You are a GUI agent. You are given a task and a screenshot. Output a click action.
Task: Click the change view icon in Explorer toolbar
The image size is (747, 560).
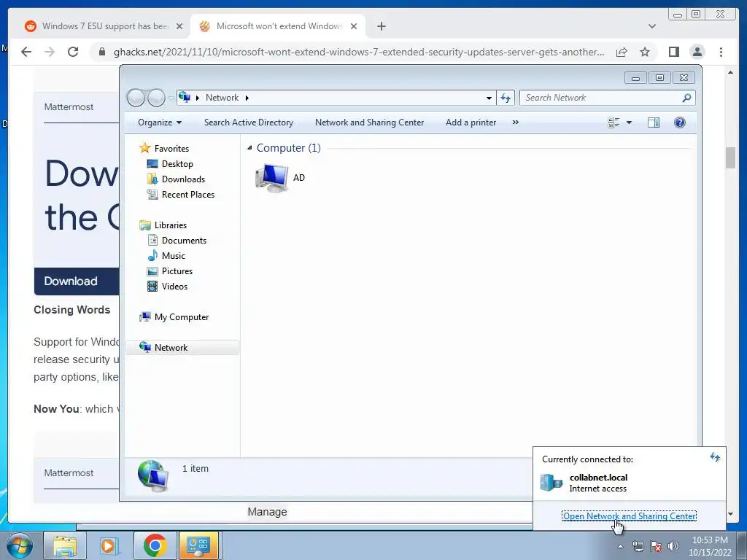[x=614, y=122]
